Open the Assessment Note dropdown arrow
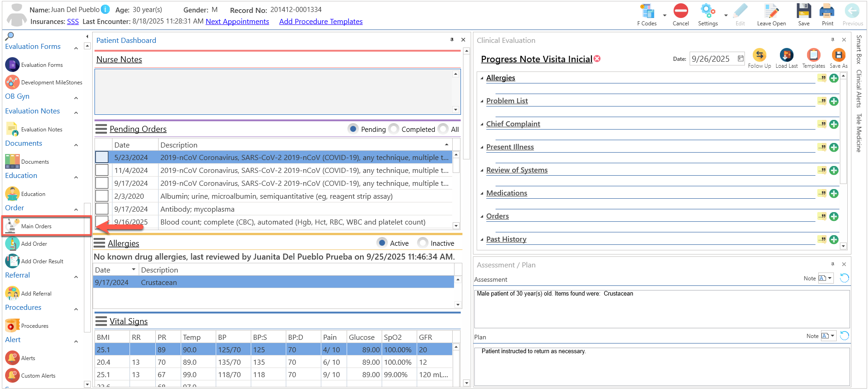 pyautogui.click(x=830, y=278)
